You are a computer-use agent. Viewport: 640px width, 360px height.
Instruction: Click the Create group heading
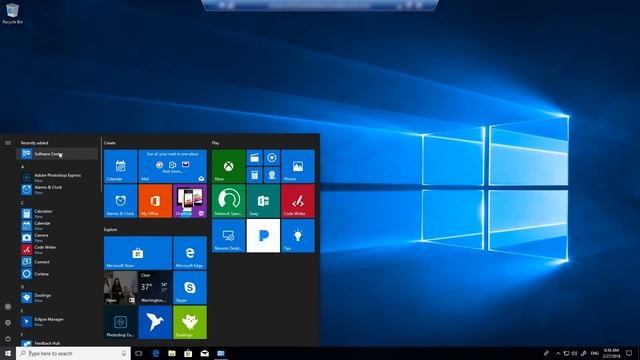coord(109,143)
